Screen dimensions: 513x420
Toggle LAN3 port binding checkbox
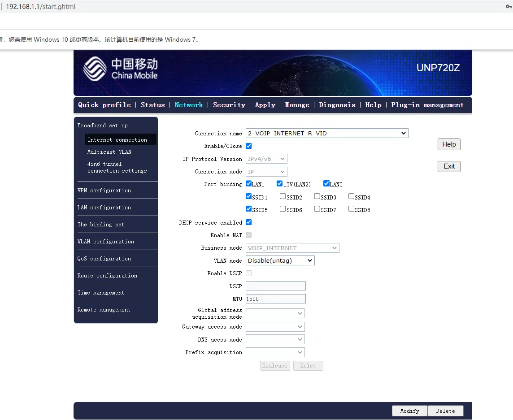[326, 183]
